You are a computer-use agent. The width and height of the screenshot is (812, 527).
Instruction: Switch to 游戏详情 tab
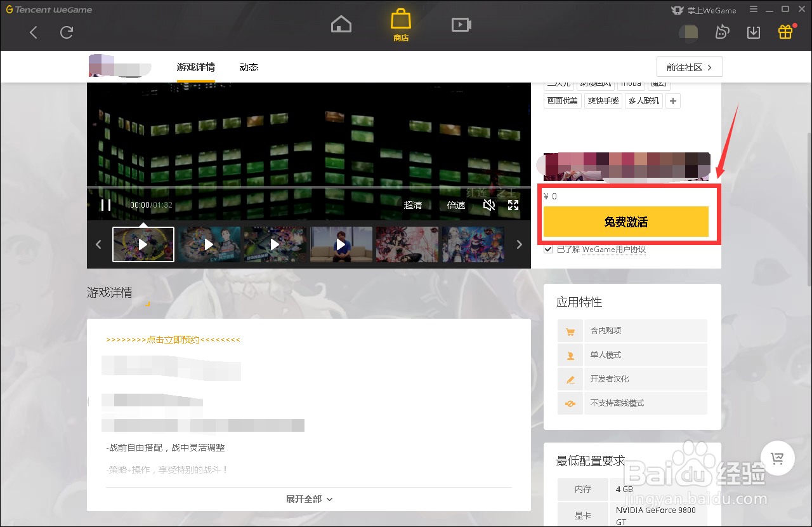point(195,67)
